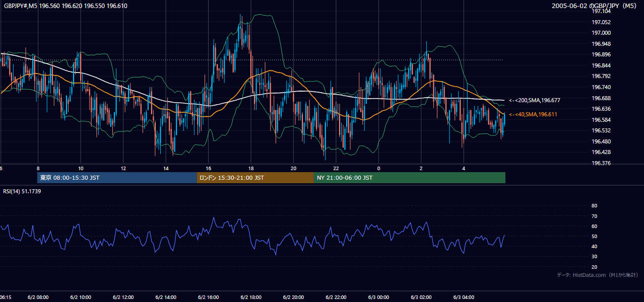This screenshot has width=644, height=302.
Task: Click the 6/3 04:00 bottom time label
Action: pyautogui.click(x=464, y=297)
